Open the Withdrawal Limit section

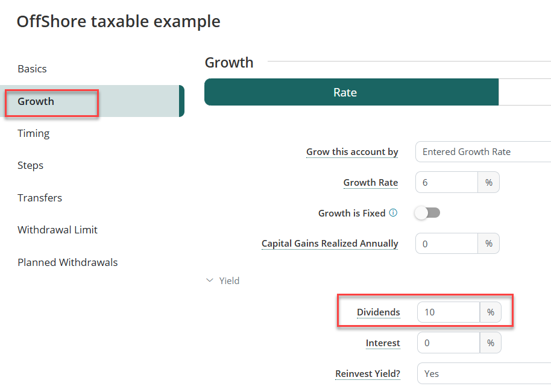pyautogui.click(x=57, y=230)
